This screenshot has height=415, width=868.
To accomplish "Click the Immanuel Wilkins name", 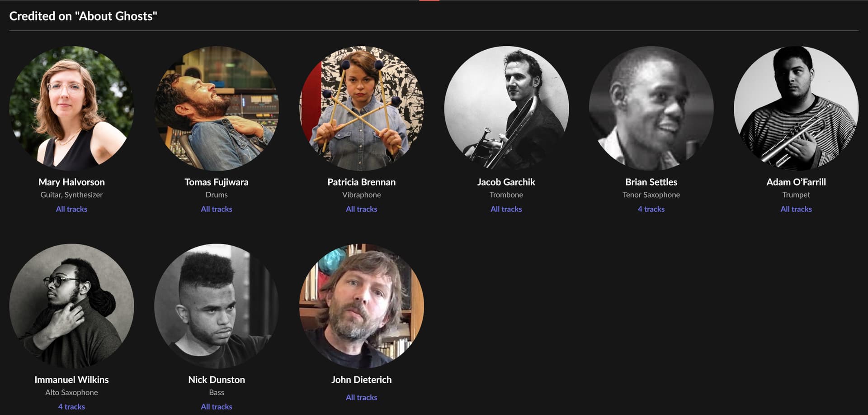I will pyautogui.click(x=71, y=380).
